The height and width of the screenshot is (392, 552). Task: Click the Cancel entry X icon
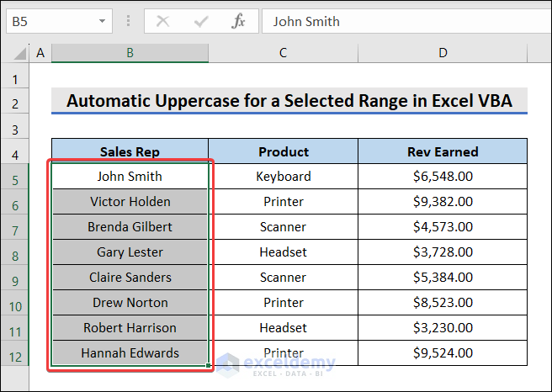[163, 21]
